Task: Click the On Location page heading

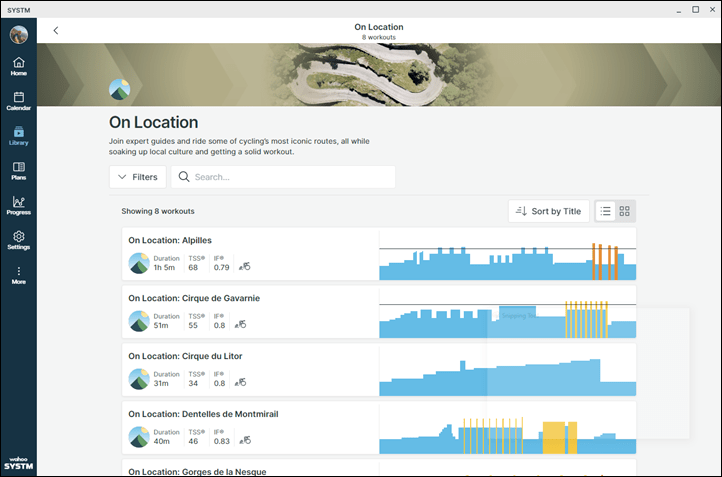Action: click(x=154, y=122)
